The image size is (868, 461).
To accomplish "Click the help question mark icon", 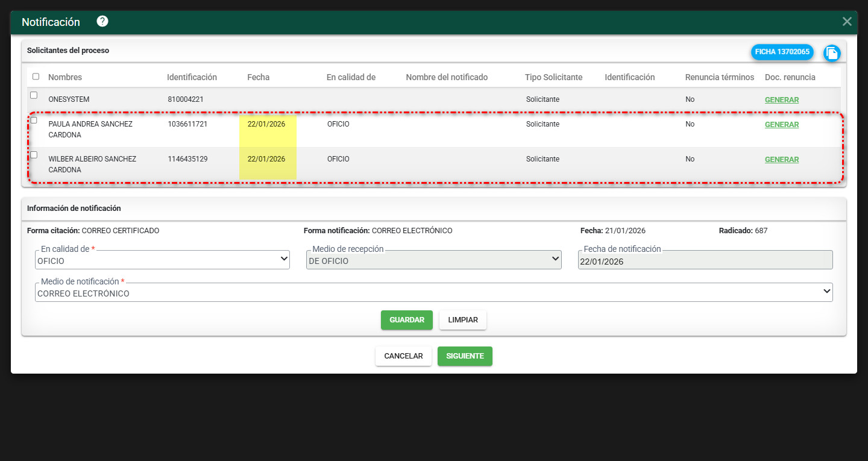I will coord(102,22).
